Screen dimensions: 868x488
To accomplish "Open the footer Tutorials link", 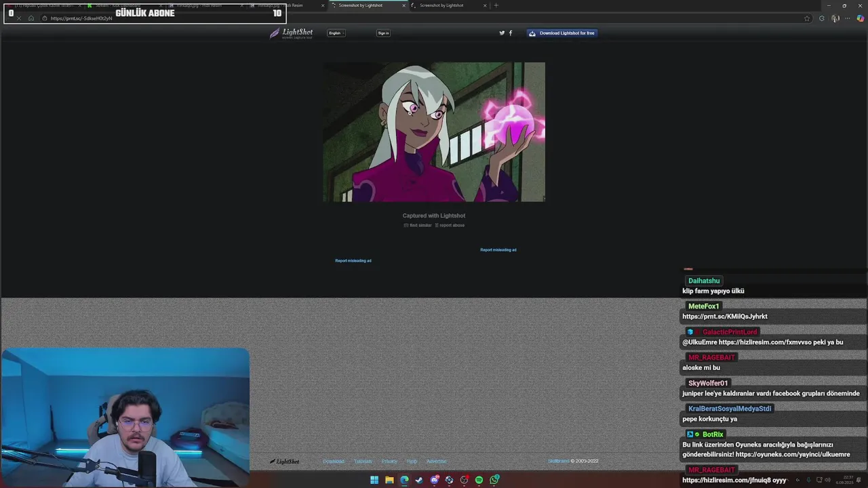I will pos(363,462).
